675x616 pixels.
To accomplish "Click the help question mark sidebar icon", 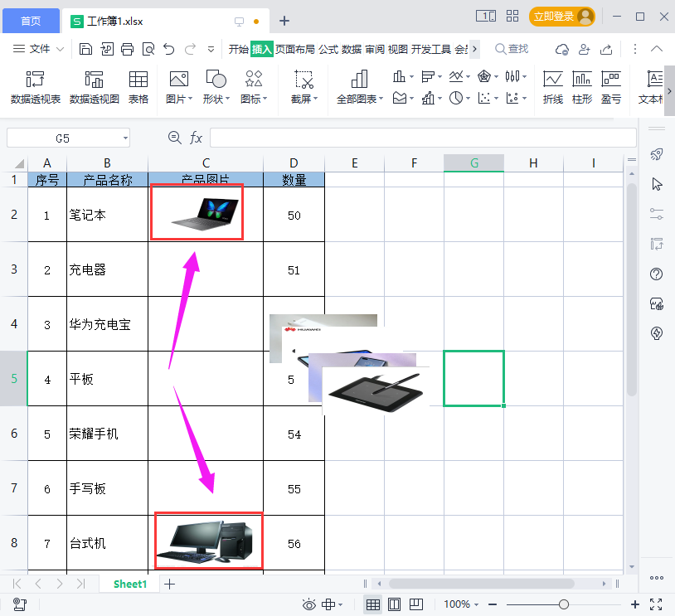I will click(657, 274).
